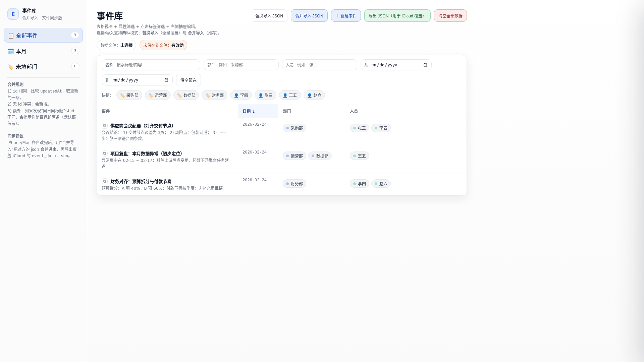
Task: Click the 事件库 page heading
Action: coord(110,16)
